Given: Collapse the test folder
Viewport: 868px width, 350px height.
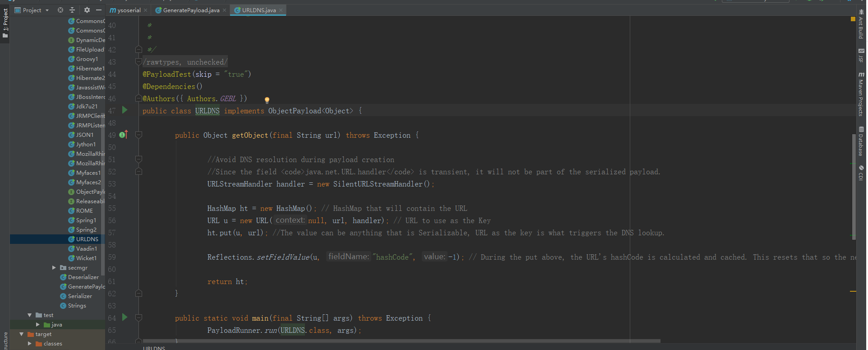Looking at the screenshot, I should pos(30,315).
